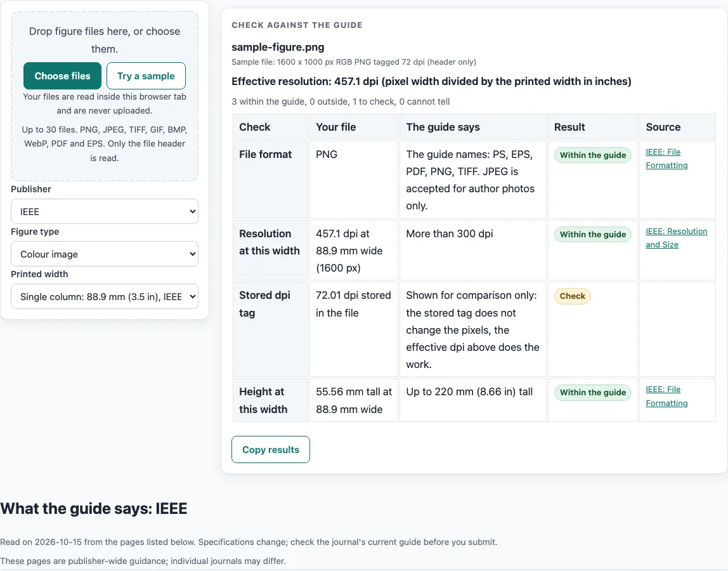This screenshot has width=728, height=571.
Task: Click the 'Printed width' field label
Action: [x=39, y=274]
